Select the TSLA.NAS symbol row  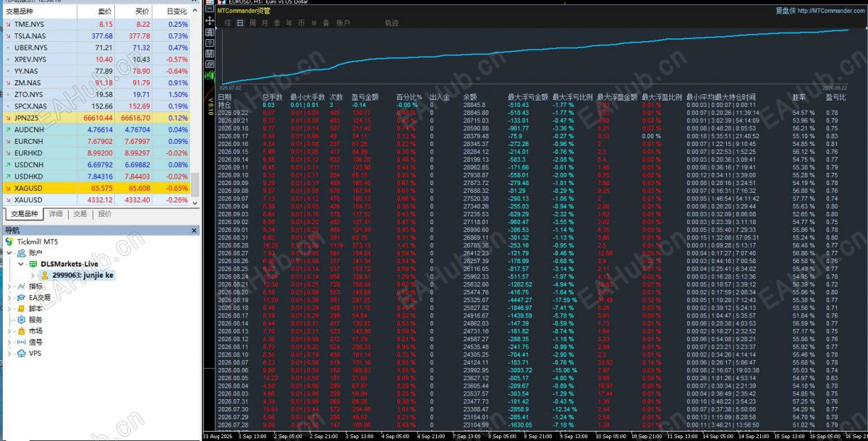coord(95,35)
